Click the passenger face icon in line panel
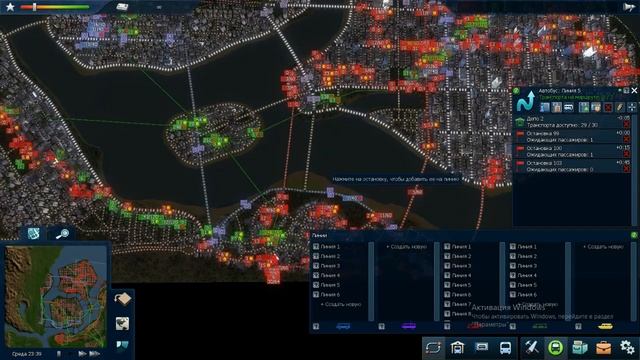The width and height of the screenshot is (640, 360). (596, 107)
